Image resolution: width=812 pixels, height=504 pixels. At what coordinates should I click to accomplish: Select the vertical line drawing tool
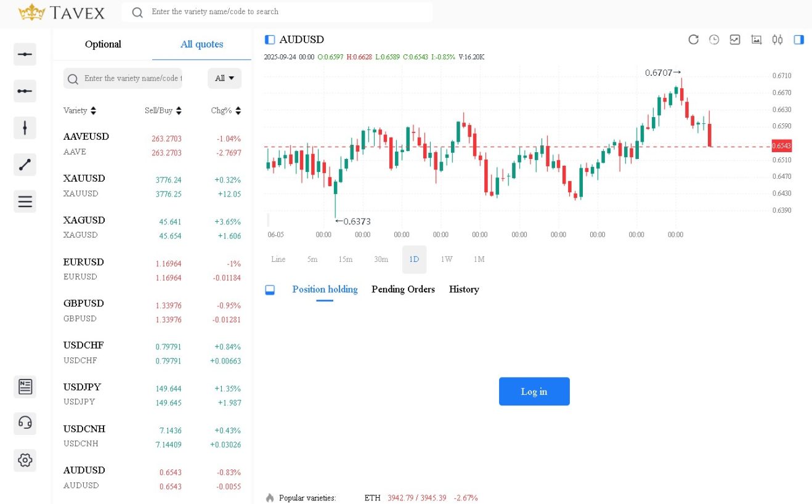pyautogui.click(x=25, y=128)
